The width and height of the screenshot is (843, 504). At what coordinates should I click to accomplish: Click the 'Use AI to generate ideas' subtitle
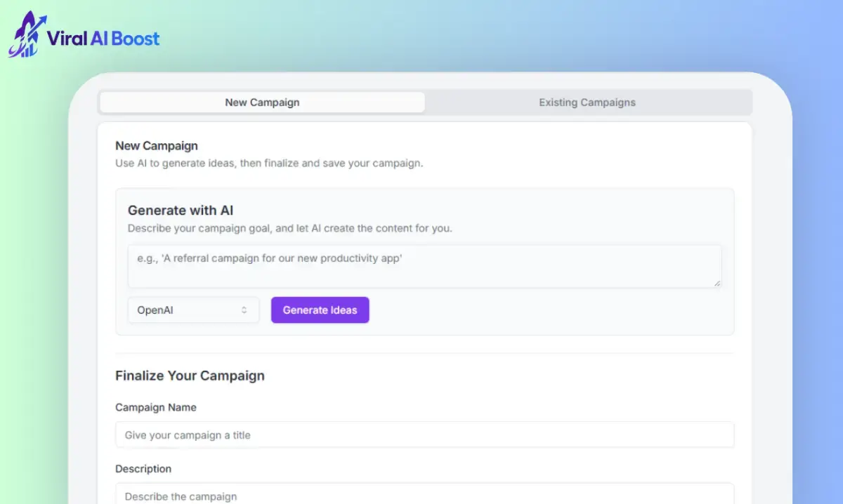point(269,164)
